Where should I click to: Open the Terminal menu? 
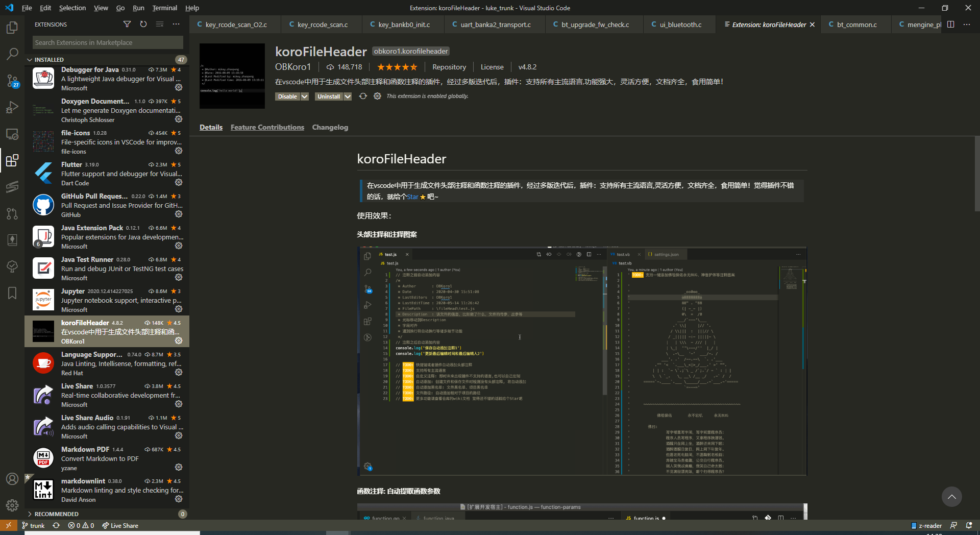click(164, 8)
